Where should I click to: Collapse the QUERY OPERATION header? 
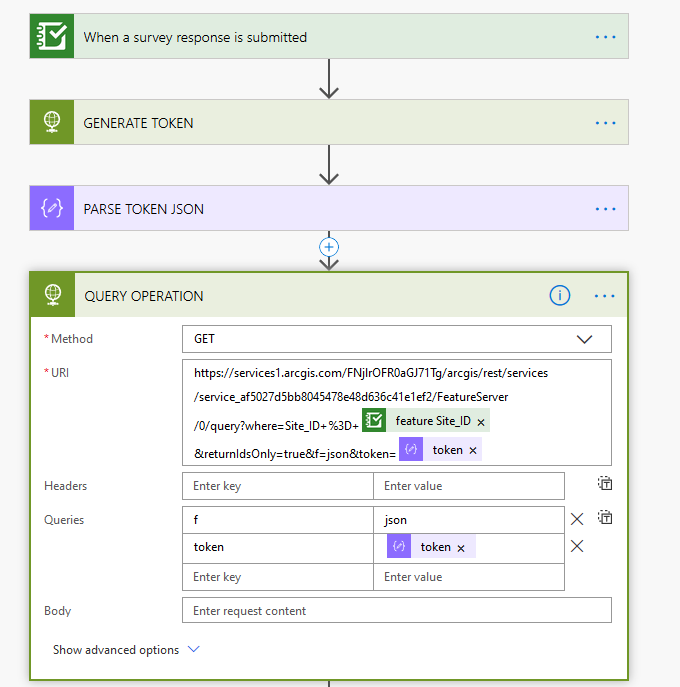[x=329, y=295]
